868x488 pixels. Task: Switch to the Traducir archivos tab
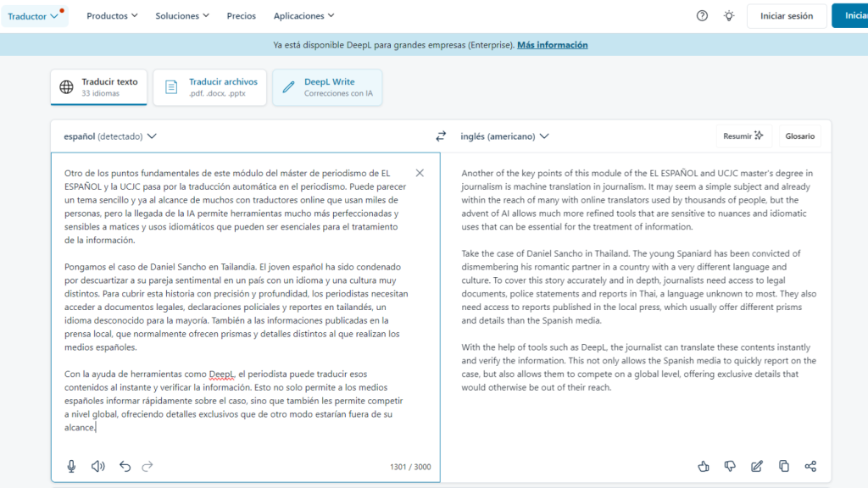pos(208,86)
